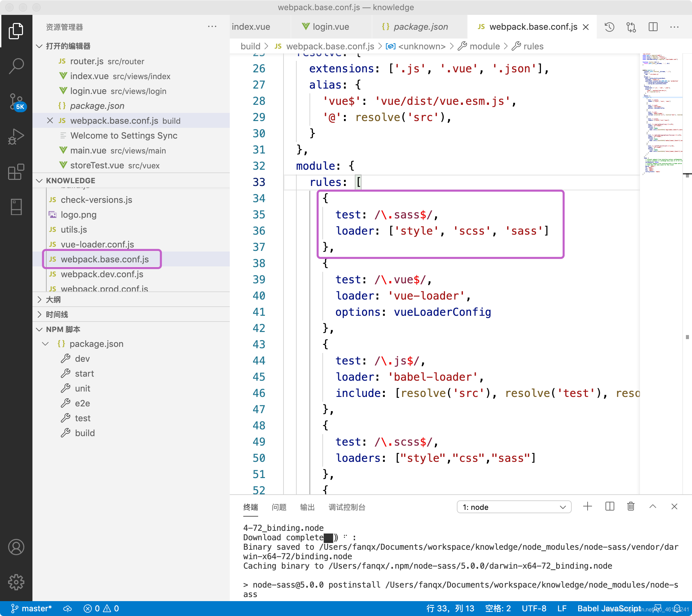
Task: Open the Explorer view in activity bar
Action: point(16,31)
